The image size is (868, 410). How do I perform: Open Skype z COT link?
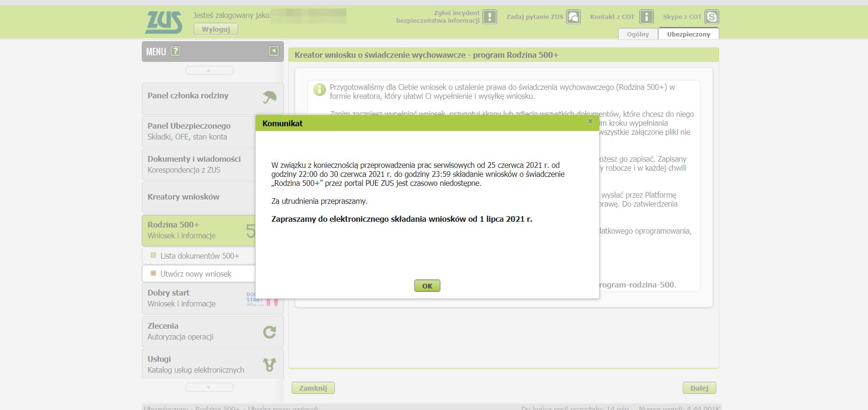pyautogui.click(x=682, y=17)
